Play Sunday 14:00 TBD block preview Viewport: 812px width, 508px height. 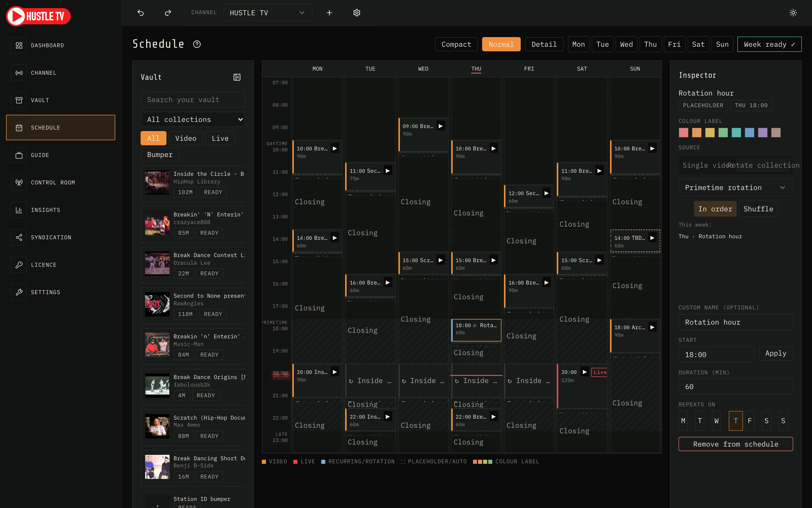652,238
